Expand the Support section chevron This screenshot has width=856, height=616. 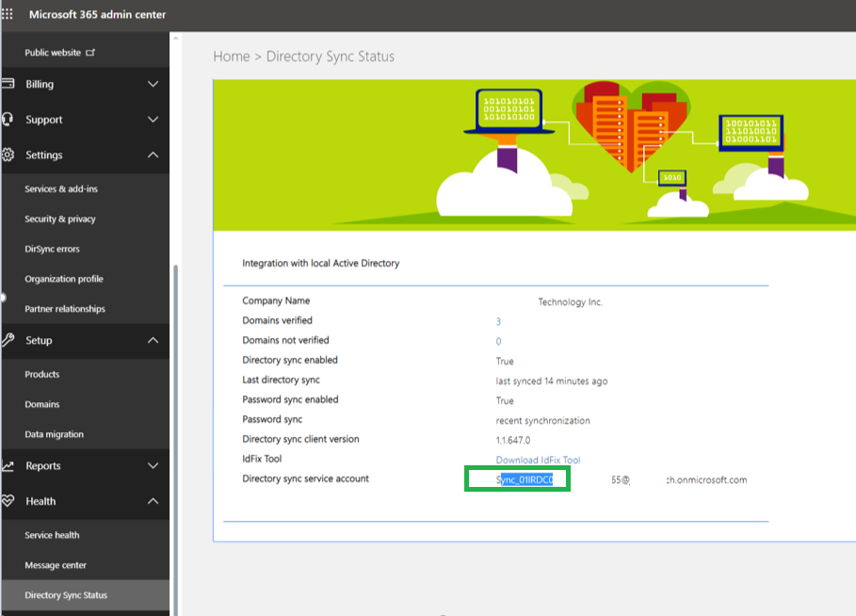[x=153, y=119]
